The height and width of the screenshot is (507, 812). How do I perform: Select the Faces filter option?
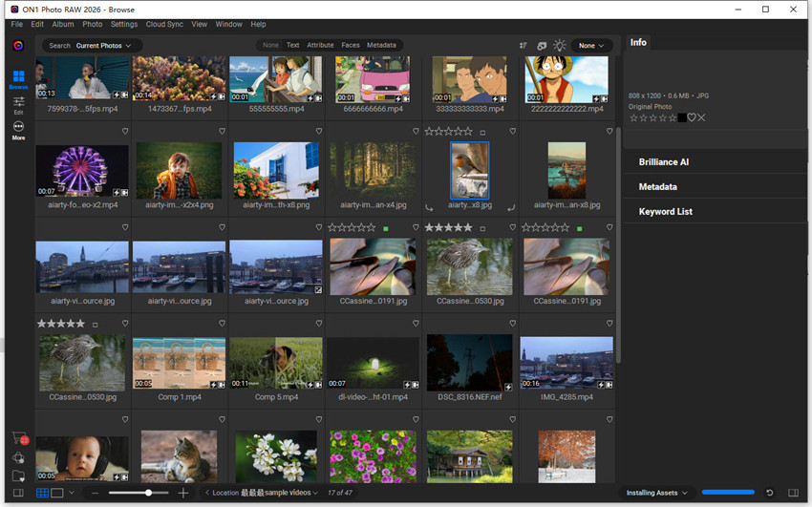350,45
